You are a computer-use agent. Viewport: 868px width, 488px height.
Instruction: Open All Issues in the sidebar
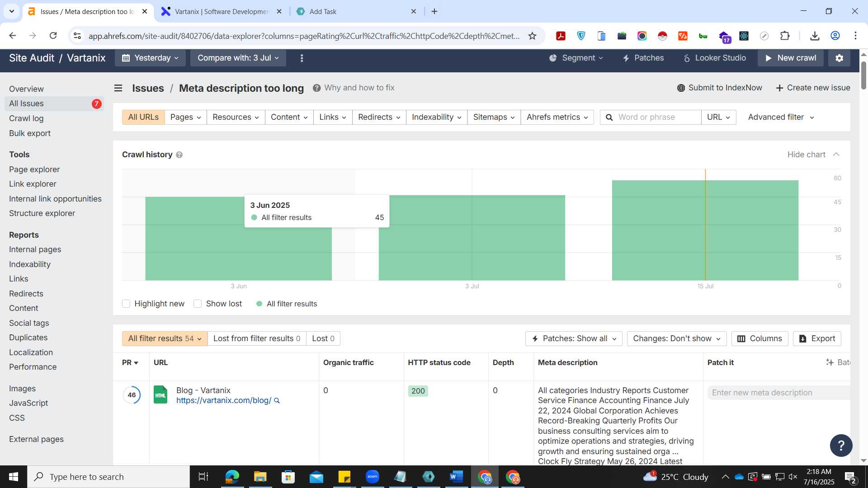(x=54, y=103)
